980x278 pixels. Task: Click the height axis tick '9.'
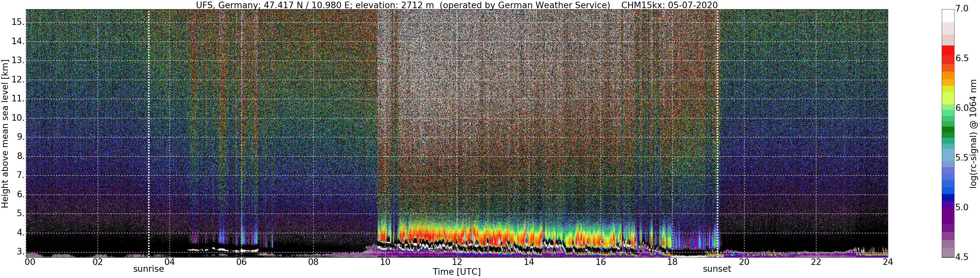pos(21,137)
